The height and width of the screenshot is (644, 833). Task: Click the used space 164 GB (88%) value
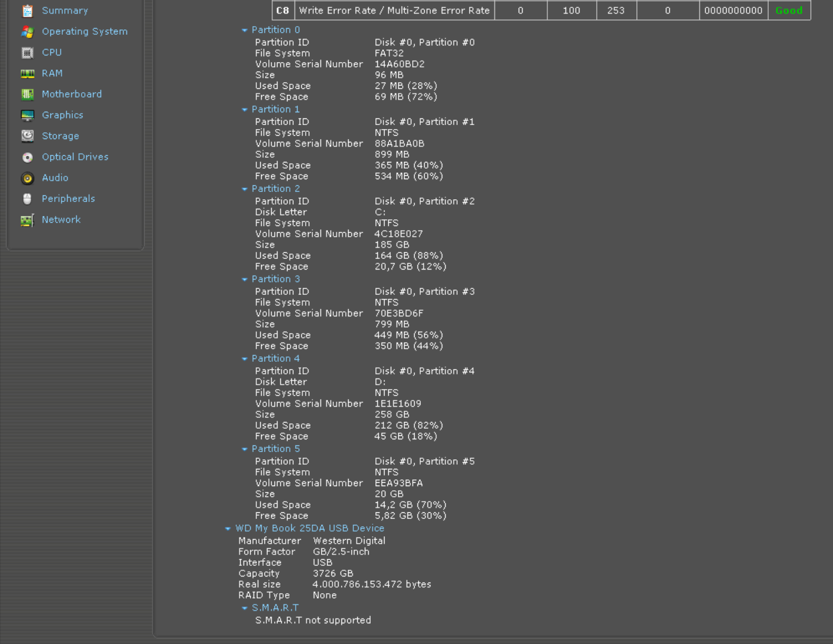[409, 255]
